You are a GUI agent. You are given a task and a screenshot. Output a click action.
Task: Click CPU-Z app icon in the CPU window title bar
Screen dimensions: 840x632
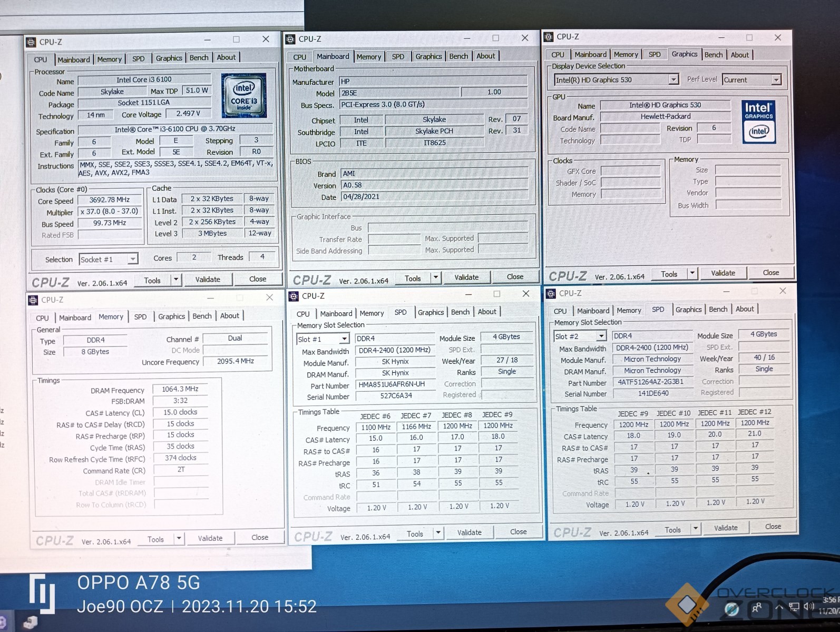tap(31, 42)
